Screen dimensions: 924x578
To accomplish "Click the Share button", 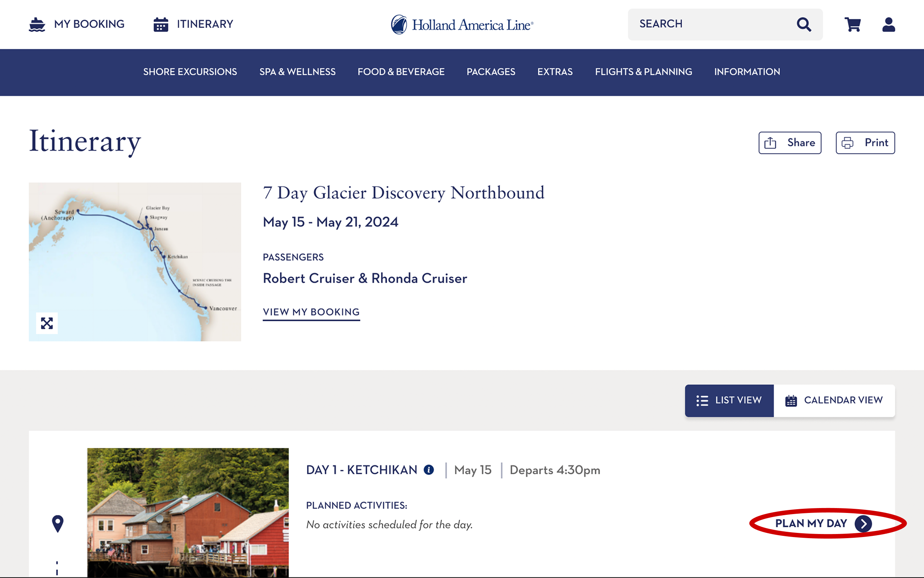I will tap(790, 143).
